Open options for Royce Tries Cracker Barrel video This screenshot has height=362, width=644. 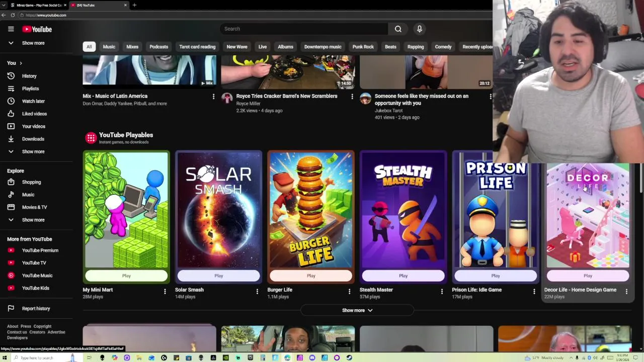point(352,97)
